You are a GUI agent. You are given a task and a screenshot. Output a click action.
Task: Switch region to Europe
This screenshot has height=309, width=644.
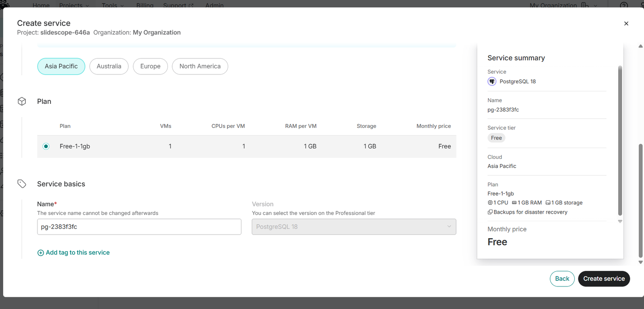coord(150,66)
